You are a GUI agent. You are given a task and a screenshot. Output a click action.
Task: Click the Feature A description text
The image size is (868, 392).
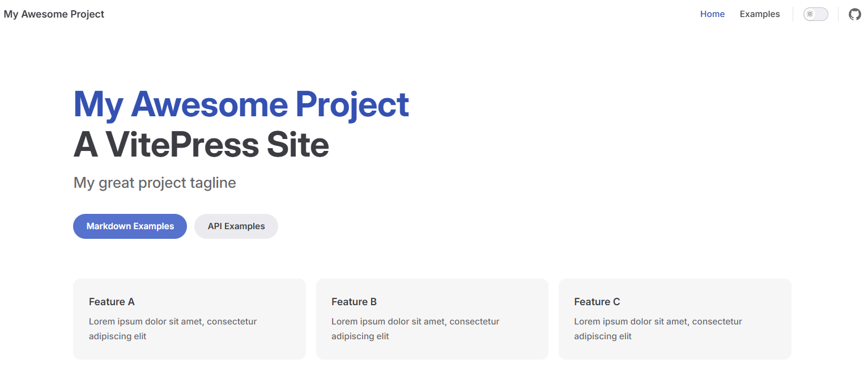tap(172, 329)
